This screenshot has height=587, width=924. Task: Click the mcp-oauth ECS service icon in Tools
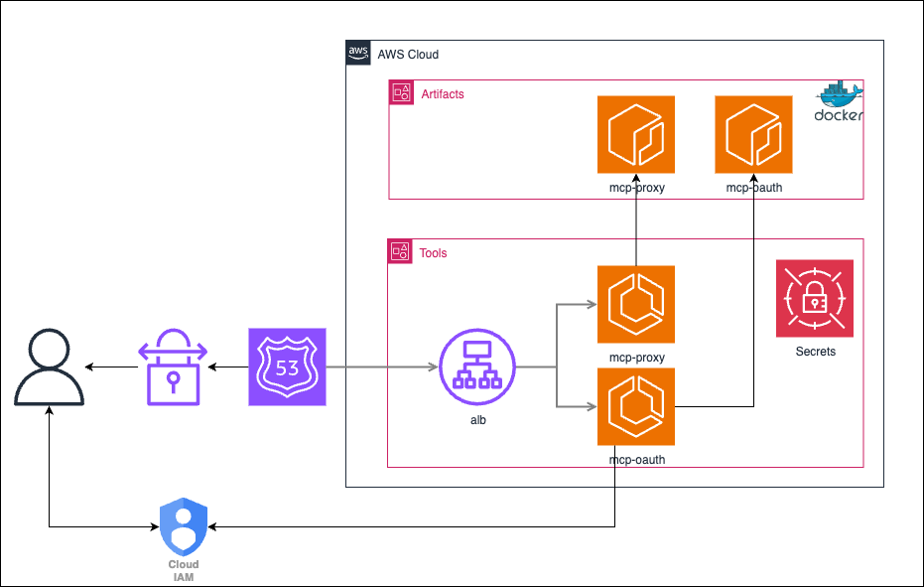[636, 406]
